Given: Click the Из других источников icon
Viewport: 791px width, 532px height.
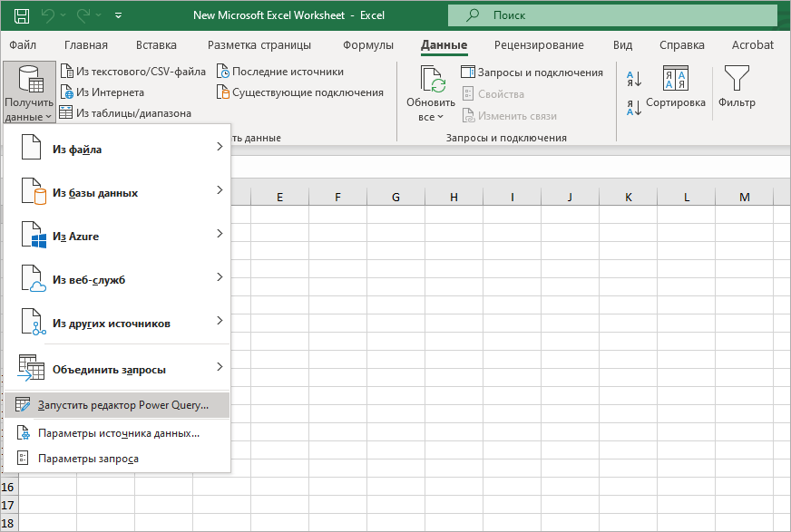Looking at the screenshot, I should pos(34,322).
